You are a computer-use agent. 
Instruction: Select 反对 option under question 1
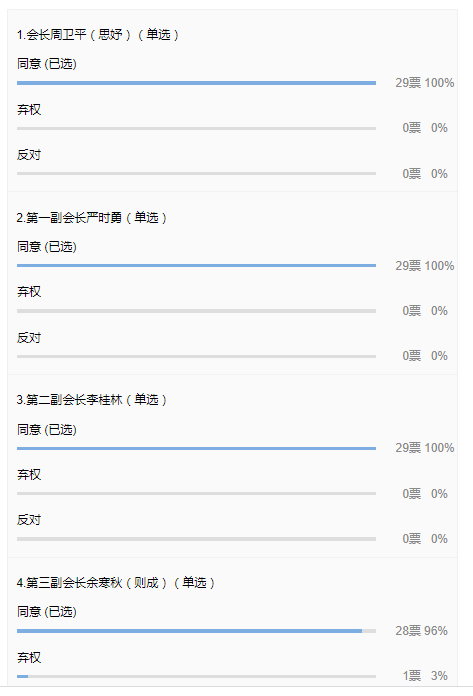point(29,155)
